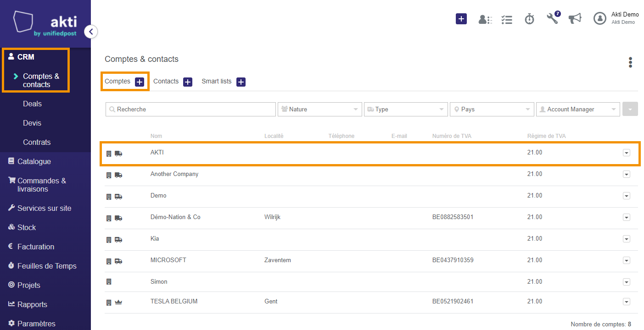Open the TESLA BELGIUM account name
The image size is (644, 330).
click(174, 301)
